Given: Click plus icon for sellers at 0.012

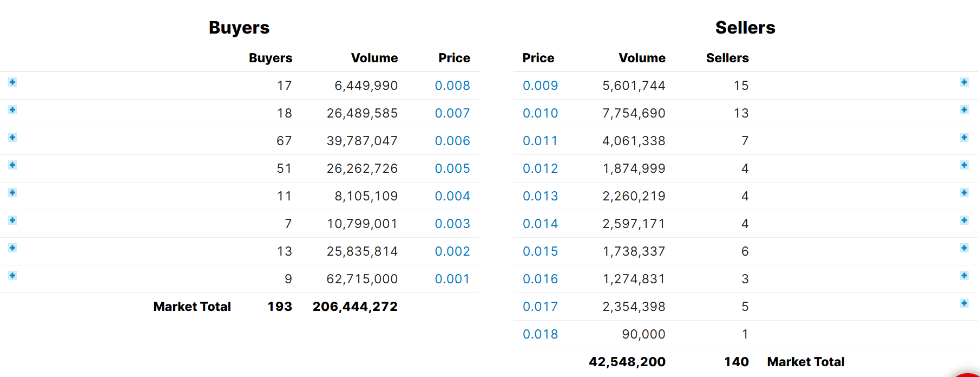Looking at the screenshot, I should point(964,165).
